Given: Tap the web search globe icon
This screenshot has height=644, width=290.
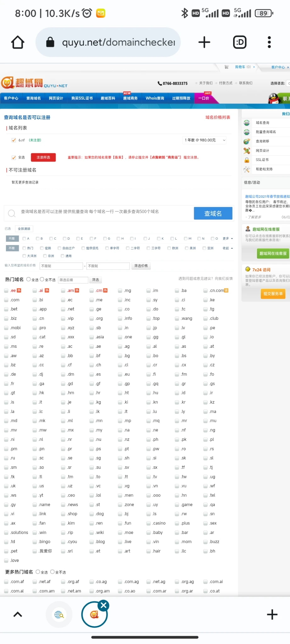Looking at the screenshot, I should pyautogui.click(x=59, y=614).
